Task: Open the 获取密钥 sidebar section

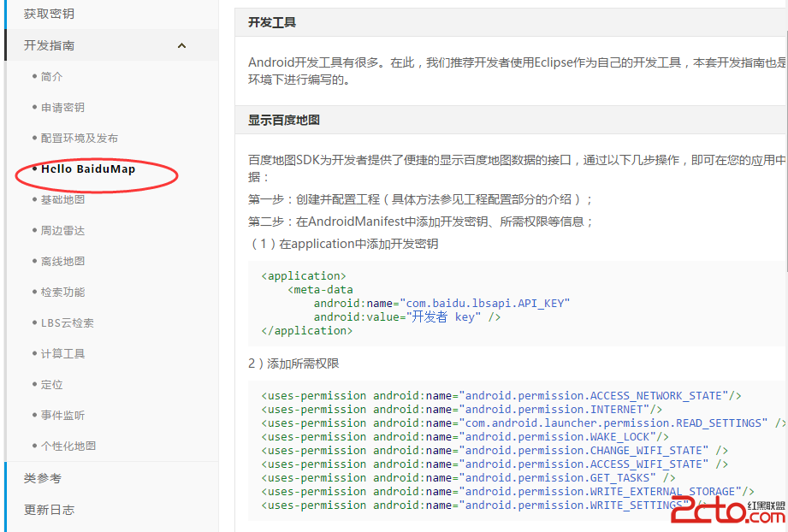Action: [x=49, y=14]
